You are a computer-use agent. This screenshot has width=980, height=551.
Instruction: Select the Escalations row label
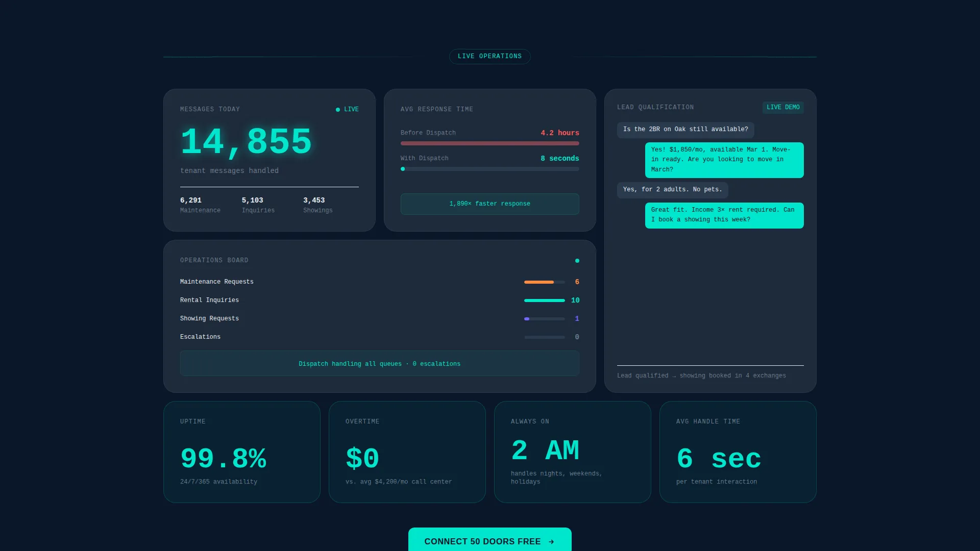tap(200, 337)
